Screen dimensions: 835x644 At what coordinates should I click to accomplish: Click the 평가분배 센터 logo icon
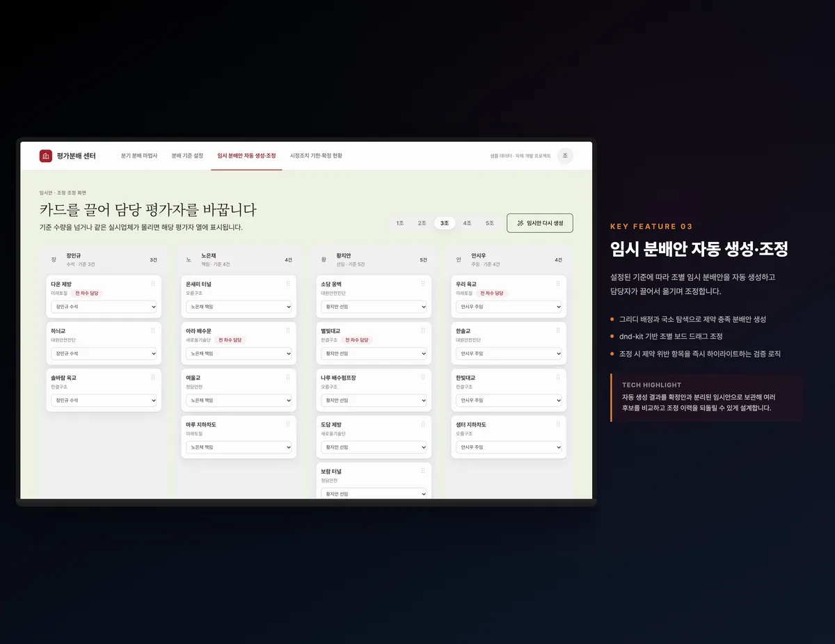(x=46, y=156)
